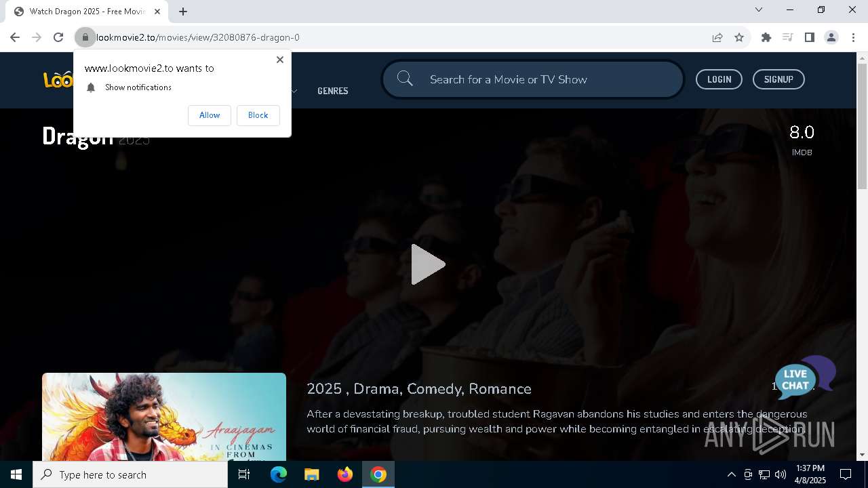Open the Live Chat bubble
The width and height of the screenshot is (868, 488).
pos(805,378)
